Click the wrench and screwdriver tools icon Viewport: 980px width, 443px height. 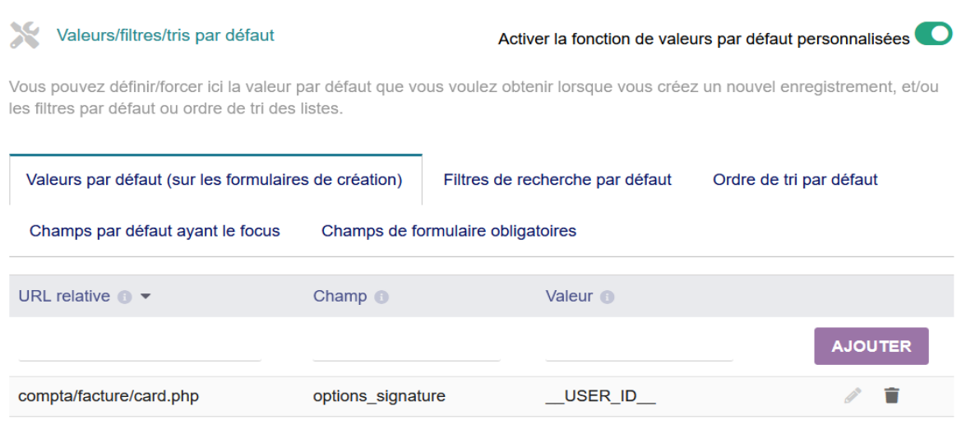(x=25, y=35)
